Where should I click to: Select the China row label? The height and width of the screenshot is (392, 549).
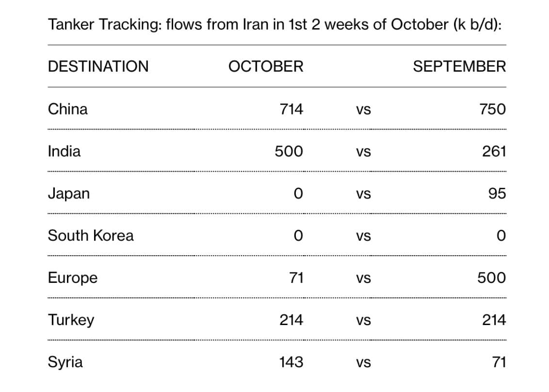click(67, 109)
